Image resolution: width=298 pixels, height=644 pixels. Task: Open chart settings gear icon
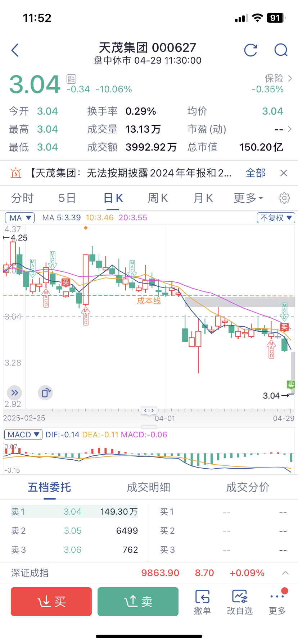tap(284, 198)
